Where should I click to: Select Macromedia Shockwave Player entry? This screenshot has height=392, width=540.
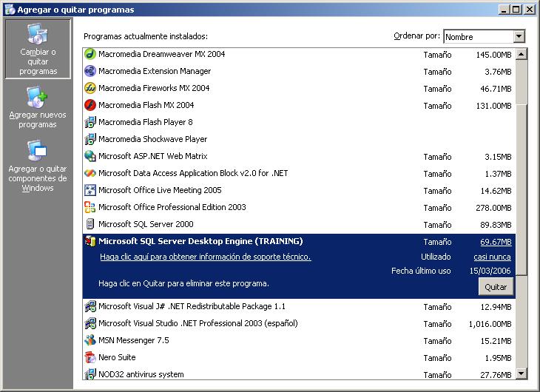(299, 139)
